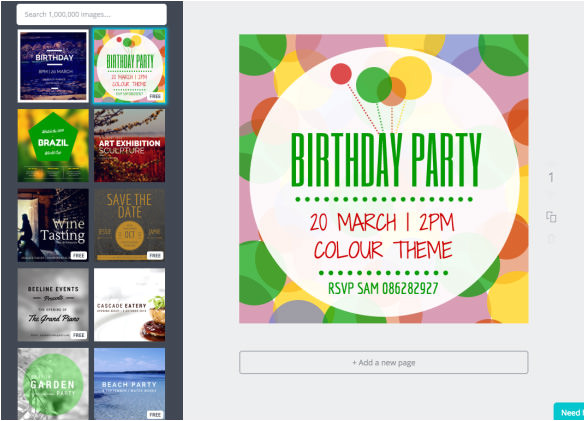Viewport: 585px width, 421px height.
Task: Select the Art Exhibition Sculpture template
Action: click(x=129, y=146)
